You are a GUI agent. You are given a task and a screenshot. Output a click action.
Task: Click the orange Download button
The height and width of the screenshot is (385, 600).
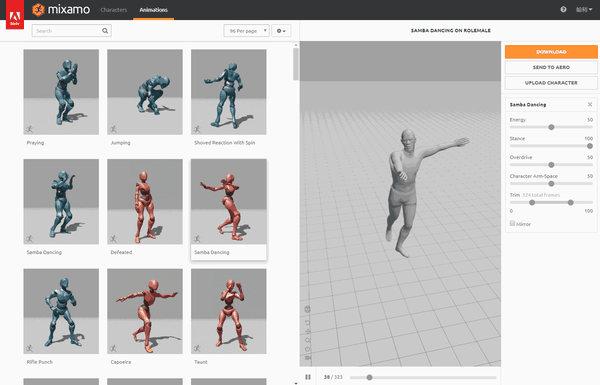click(x=551, y=52)
